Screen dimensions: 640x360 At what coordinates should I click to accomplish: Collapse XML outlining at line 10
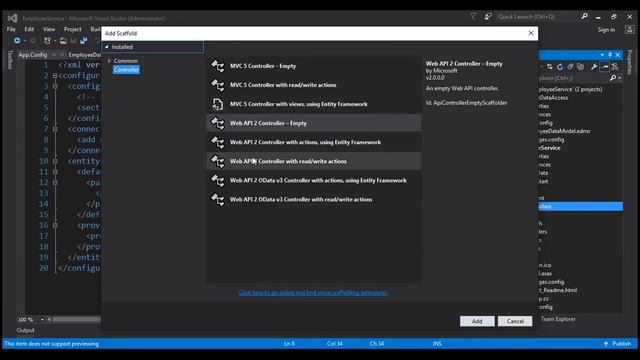tap(55, 161)
